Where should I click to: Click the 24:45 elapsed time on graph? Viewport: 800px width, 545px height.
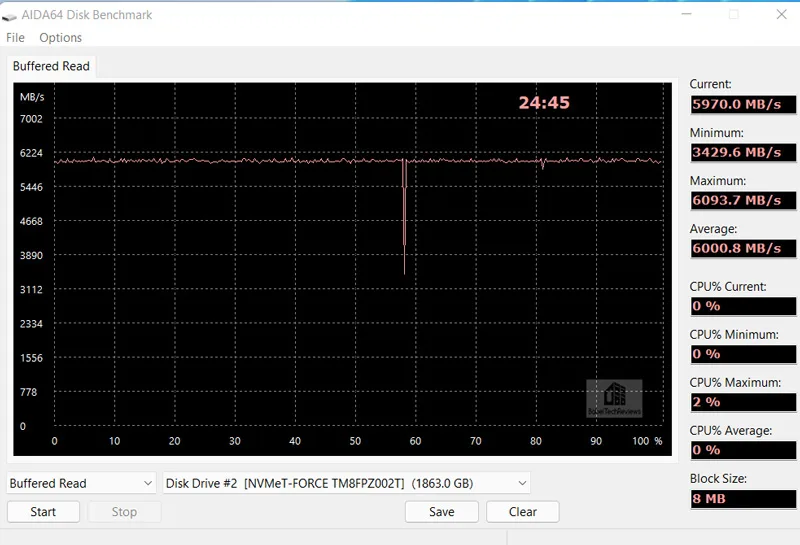[x=544, y=103]
